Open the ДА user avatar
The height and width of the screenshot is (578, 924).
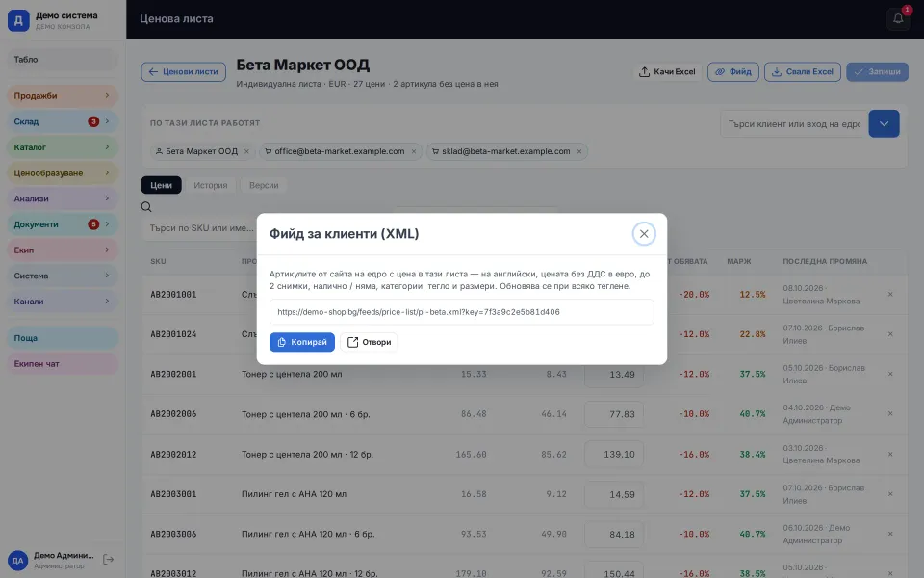(x=17, y=561)
